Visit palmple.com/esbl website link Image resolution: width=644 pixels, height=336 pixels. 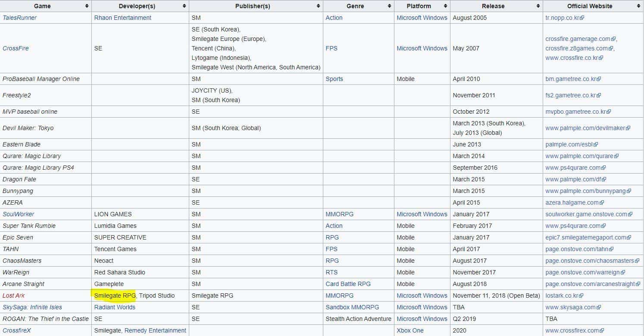pyautogui.click(x=572, y=144)
